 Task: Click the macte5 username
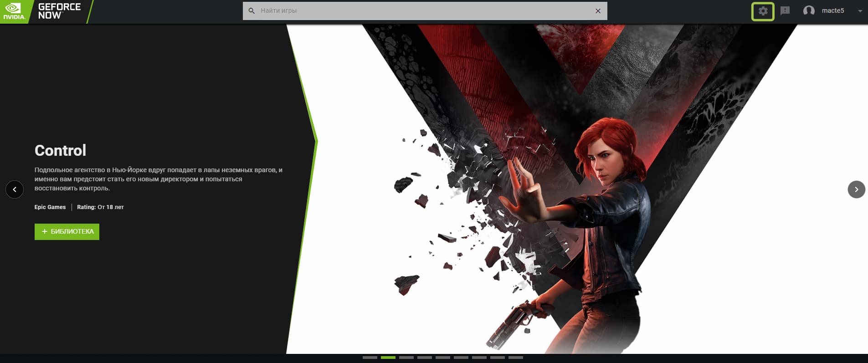tap(833, 11)
